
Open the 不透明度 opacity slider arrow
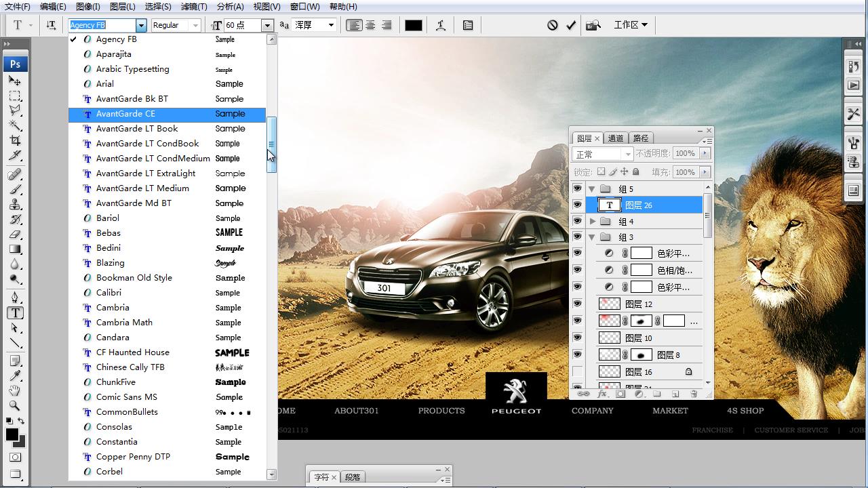pos(705,154)
